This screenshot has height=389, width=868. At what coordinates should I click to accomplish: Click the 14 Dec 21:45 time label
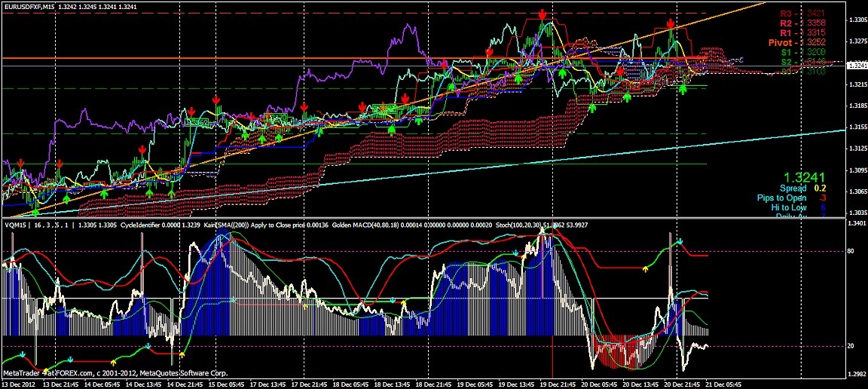(185, 384)
